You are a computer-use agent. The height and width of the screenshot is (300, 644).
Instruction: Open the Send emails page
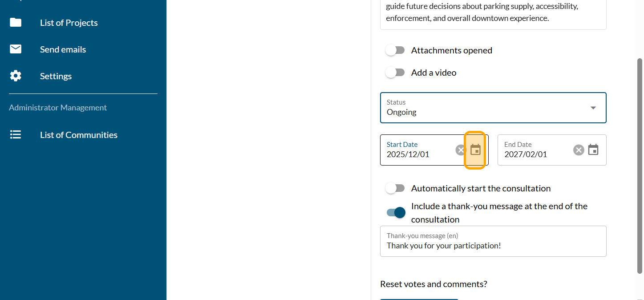(63, 49)
